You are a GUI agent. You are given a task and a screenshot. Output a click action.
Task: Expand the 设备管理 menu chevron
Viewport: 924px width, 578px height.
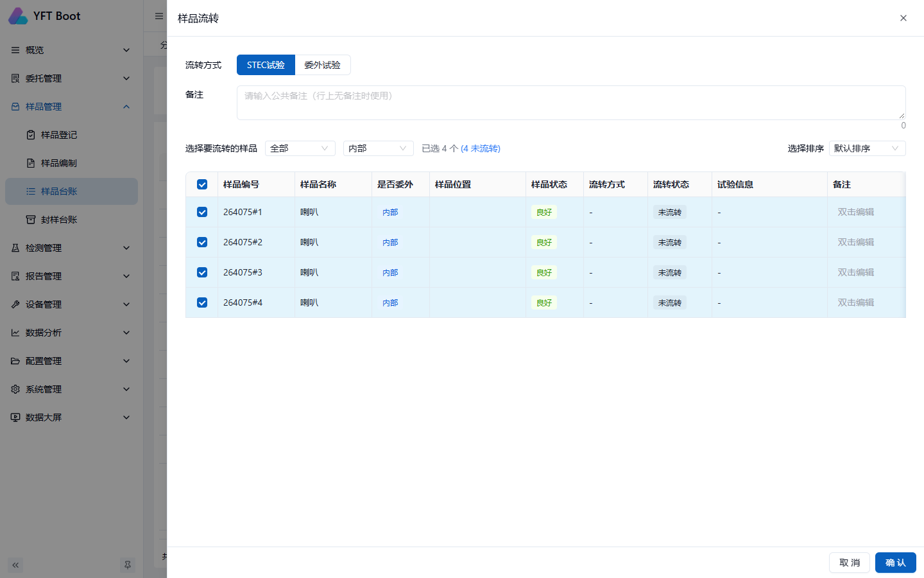click(126, 304)
